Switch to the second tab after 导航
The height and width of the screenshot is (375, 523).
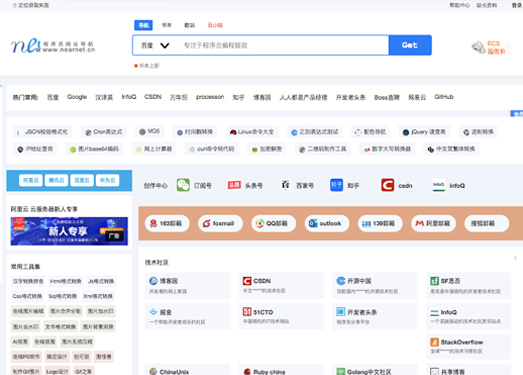point(166,25)
